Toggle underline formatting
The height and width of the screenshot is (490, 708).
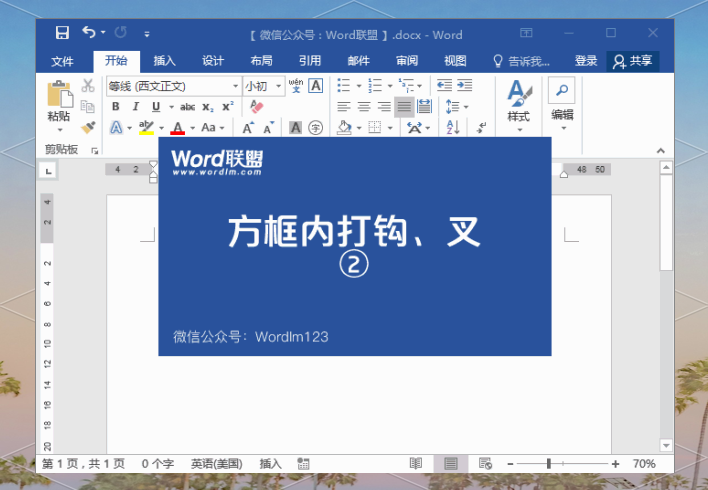click(x=156, y=107)
